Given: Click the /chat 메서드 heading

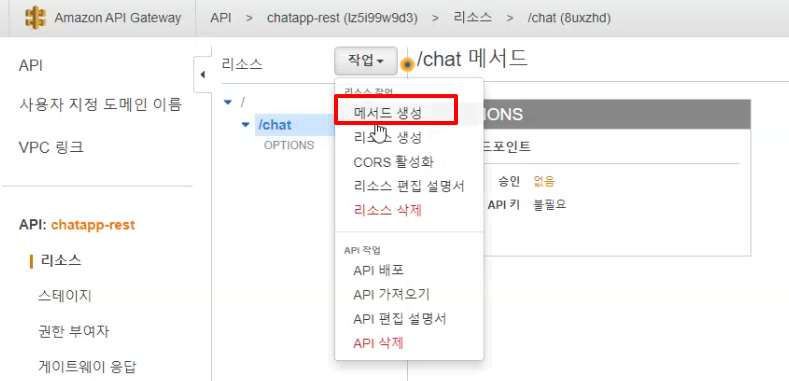Looking at the screenshot, I should 472,59.
